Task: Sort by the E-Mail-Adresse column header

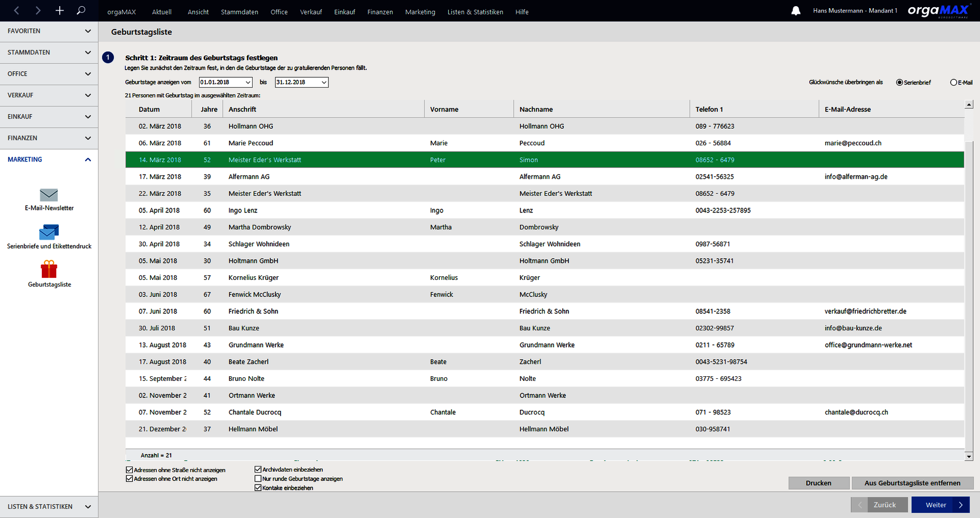Action: [892, 109]
